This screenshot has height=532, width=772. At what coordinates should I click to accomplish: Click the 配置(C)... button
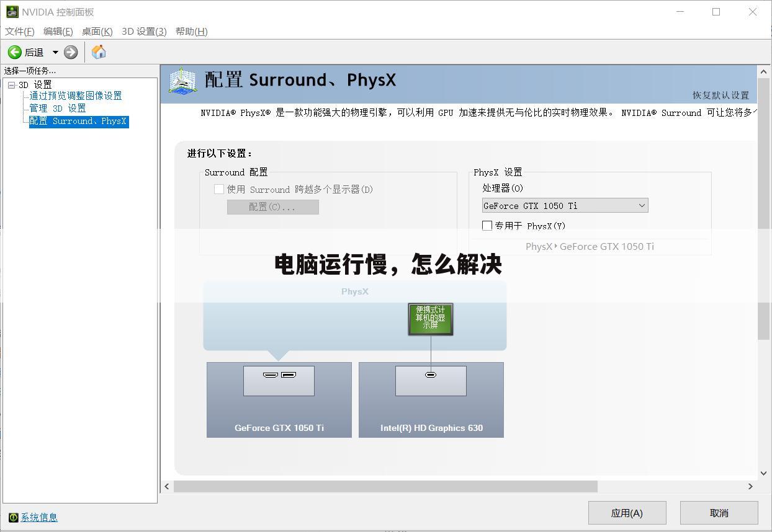coord(273,207)
